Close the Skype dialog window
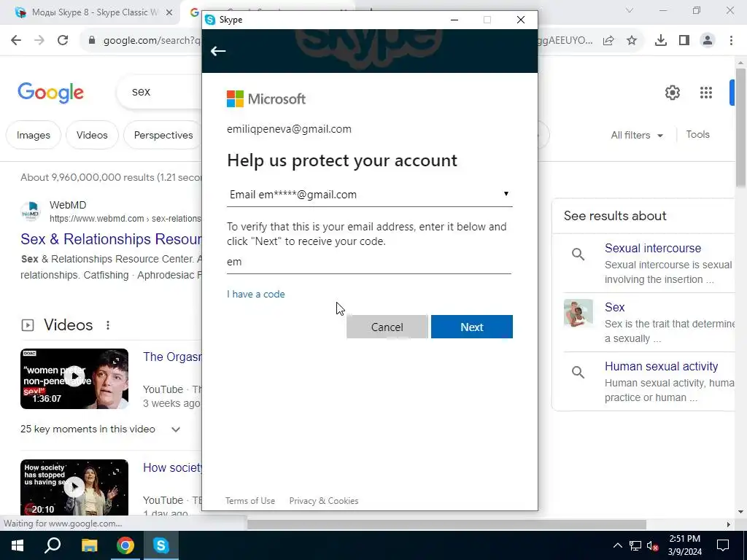Image resolution: width=747 pixels, height=560 pixels. tap(521, 20)
